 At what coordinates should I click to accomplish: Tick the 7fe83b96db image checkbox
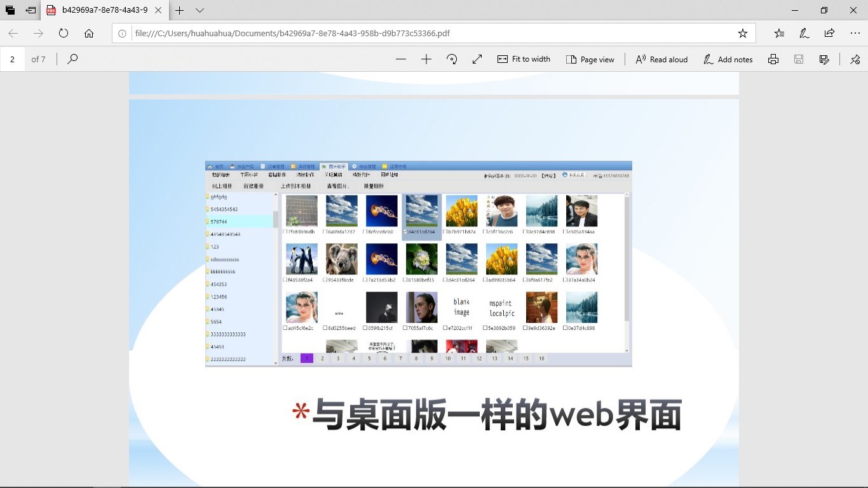(285, 232)
